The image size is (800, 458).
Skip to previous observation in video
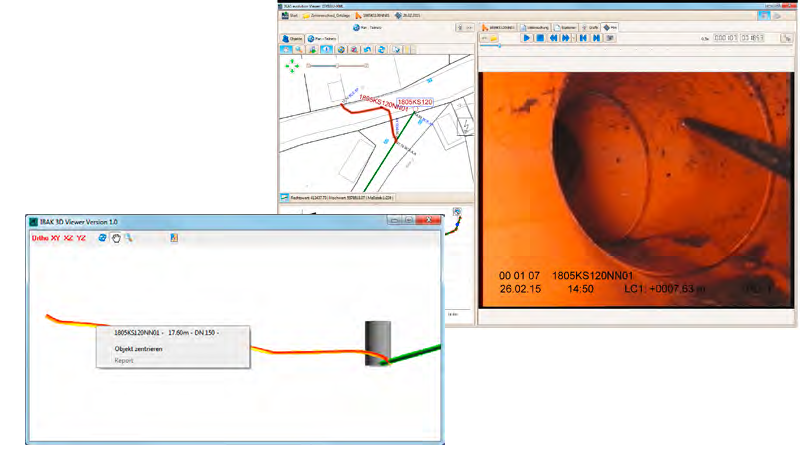pos(584,38)
